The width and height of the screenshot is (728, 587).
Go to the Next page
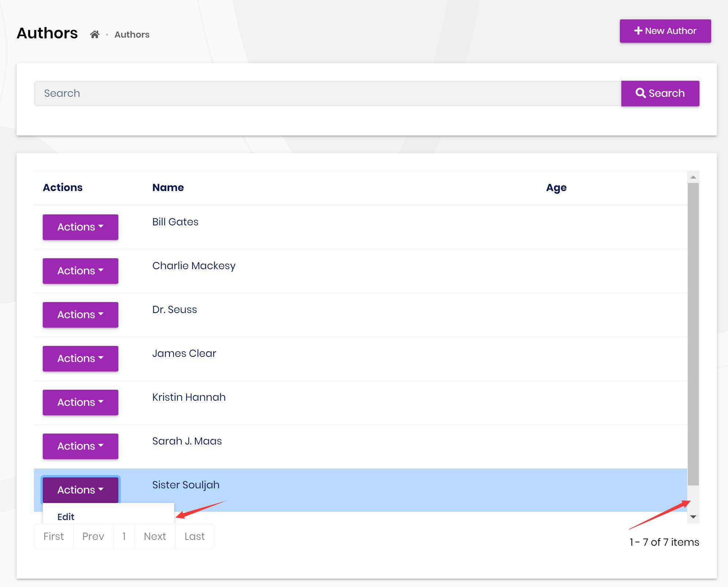[x=155, y=536]
